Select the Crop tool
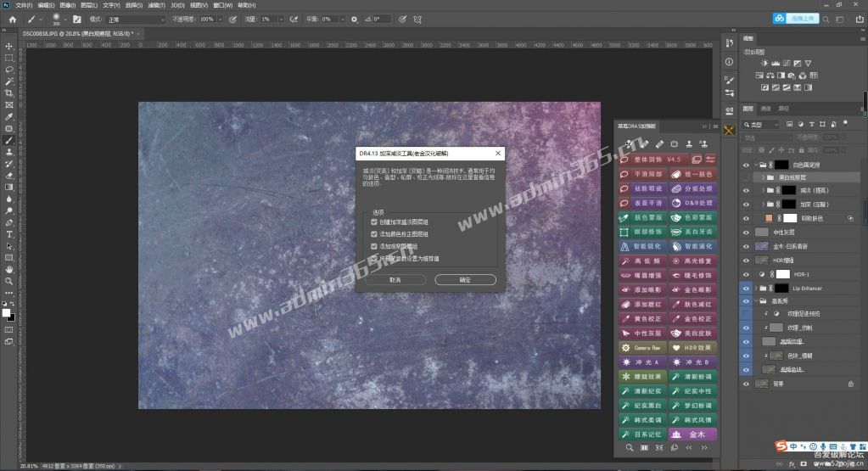Screen dimensions: 868x471 [x=8, y=93]
